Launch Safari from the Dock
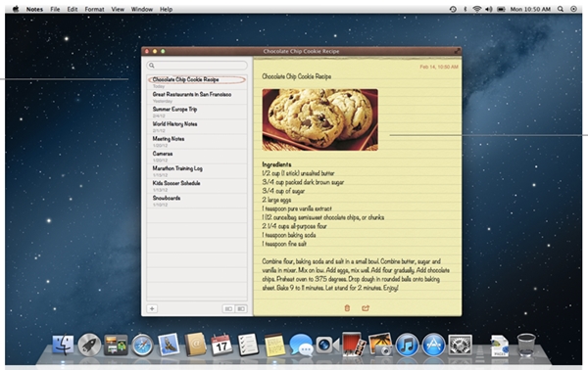This screenshot has height=370, width=588. 142,345
